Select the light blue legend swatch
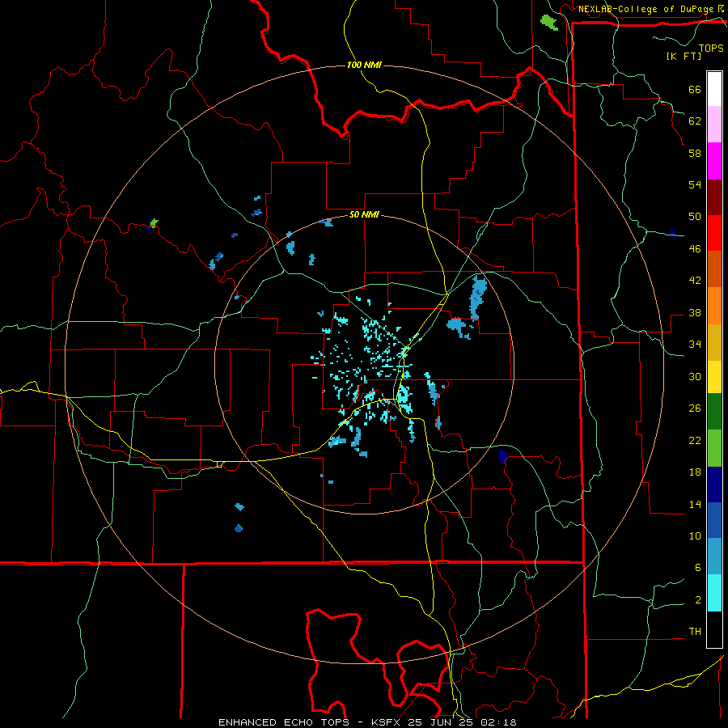This screenshot has height=728, width=728. point(714,557)
